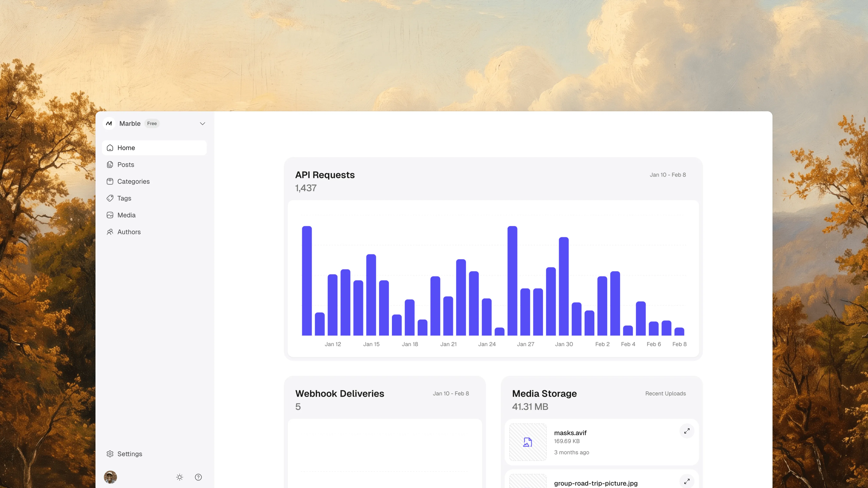Click the 3 months ago timestamp
868x488 pixels.
(572, 453)
